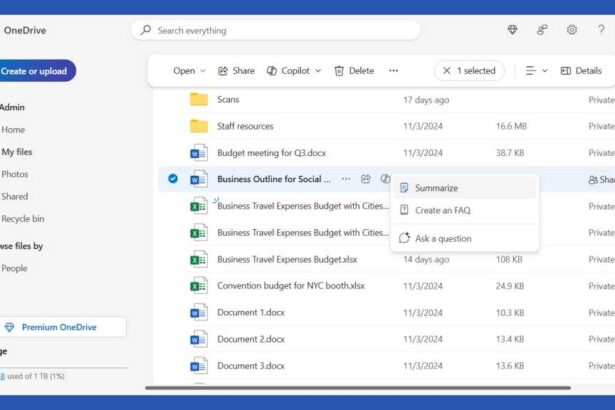Click the storage usage bar in sidebar

63,368
